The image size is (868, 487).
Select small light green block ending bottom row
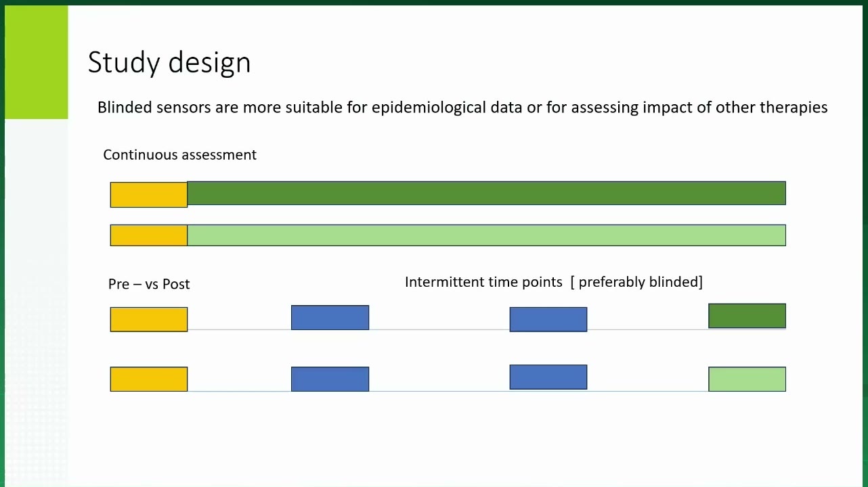[747, 379]
